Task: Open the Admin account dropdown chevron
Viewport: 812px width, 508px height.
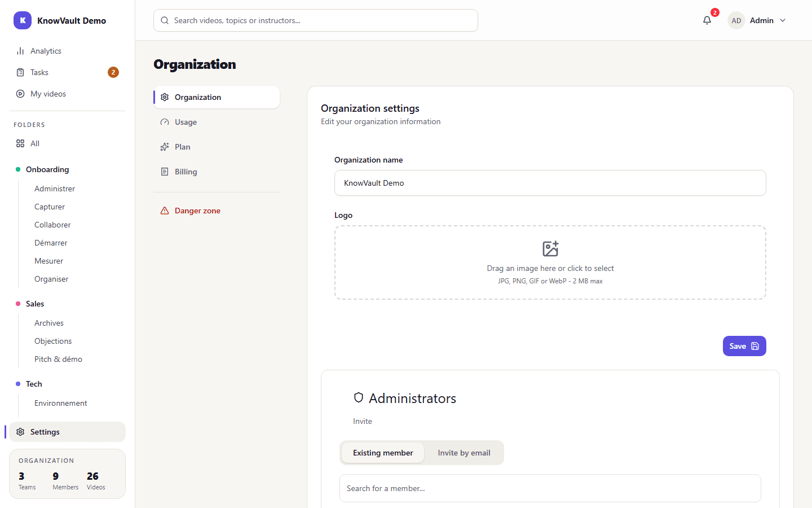Action: tap(783, 20)
